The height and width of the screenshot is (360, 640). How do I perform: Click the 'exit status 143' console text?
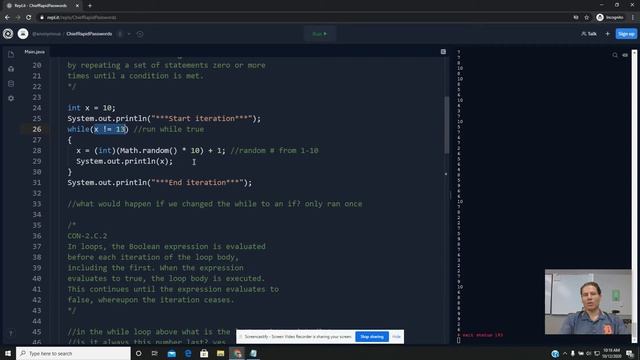(x=482, y=335)
